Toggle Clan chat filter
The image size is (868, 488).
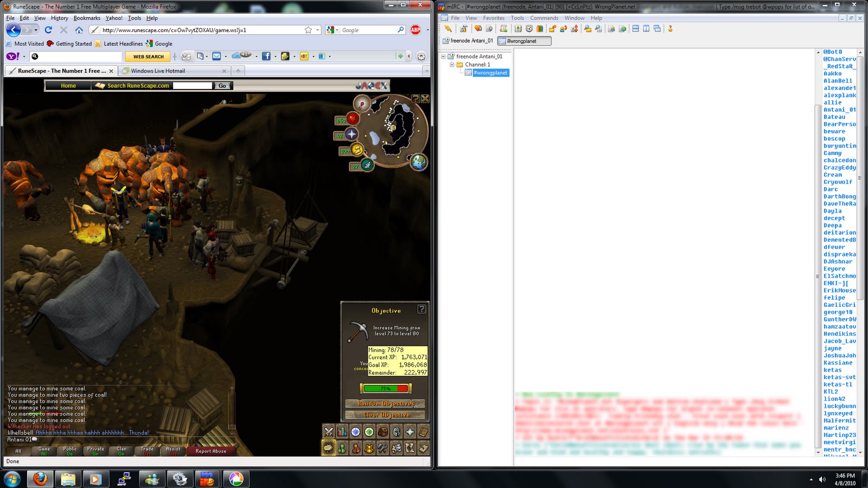coord(122,451)
